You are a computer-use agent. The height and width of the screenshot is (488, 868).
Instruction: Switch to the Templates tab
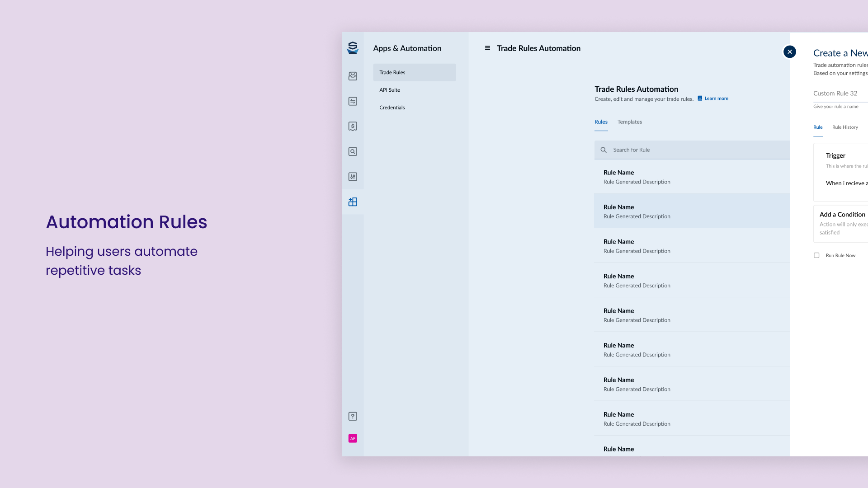pyautogui.click(x=629, y=122)
